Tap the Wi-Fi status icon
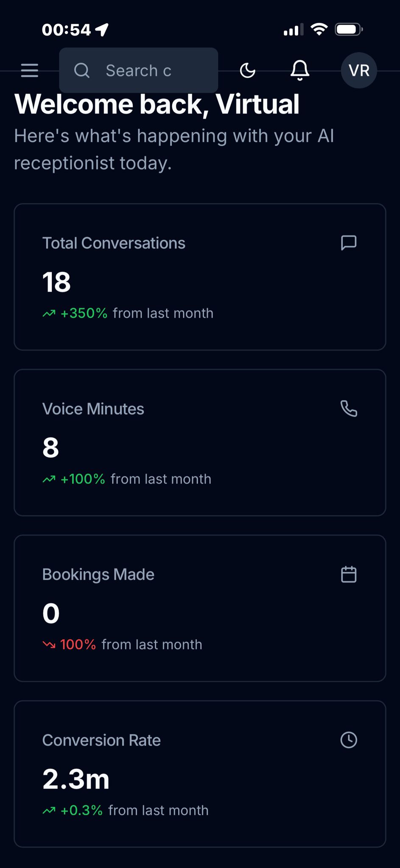Screen dimensions: 400x868 click(319, 29)
